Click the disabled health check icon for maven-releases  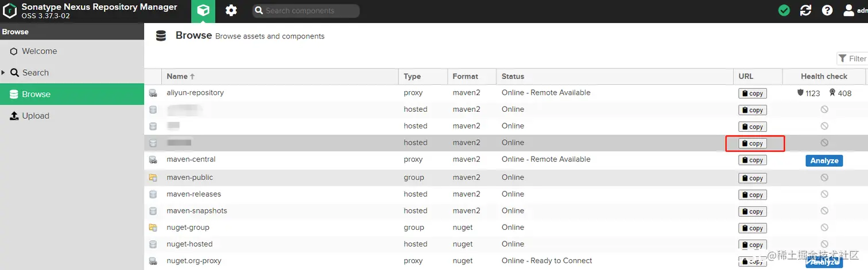pyautogui.click(x=824, y=194)
